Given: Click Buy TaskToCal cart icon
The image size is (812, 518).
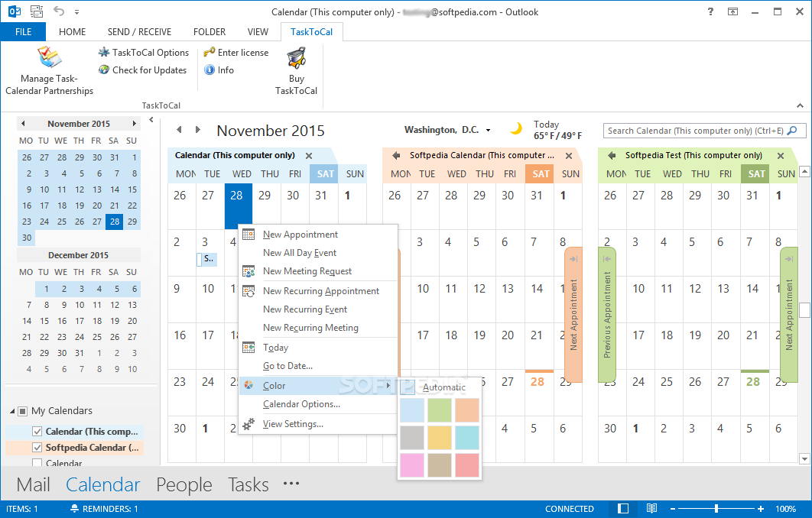Looking at the screenshot, I should point(296,59).
